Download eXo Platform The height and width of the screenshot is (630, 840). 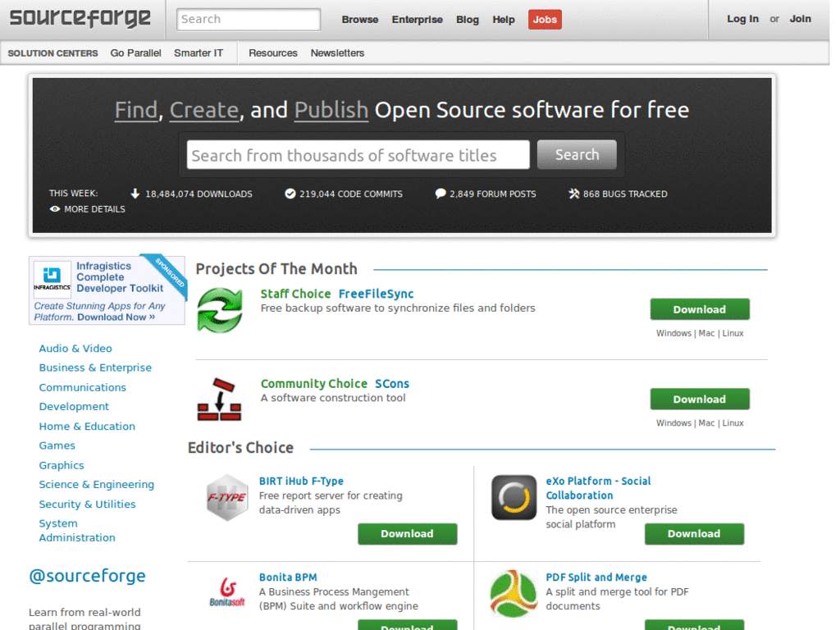click(694, 534)
